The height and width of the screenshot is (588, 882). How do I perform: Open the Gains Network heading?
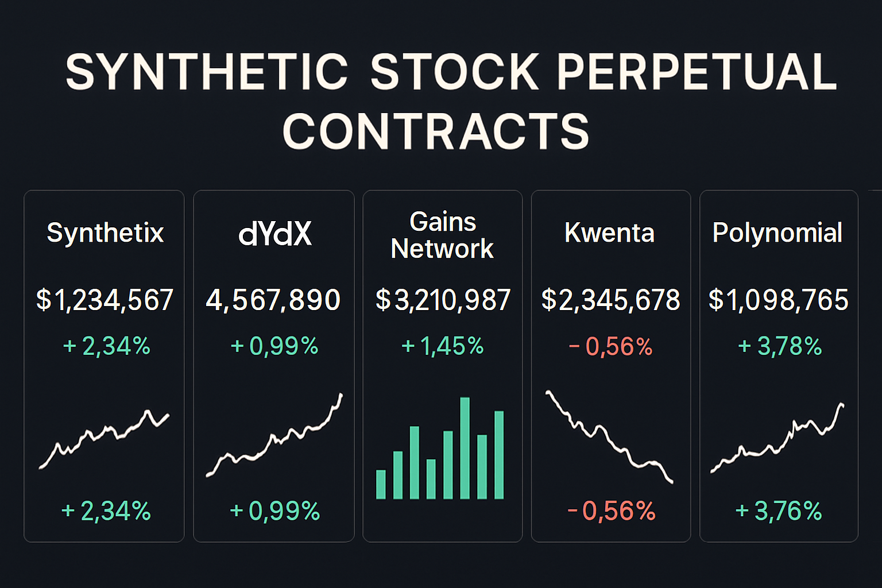tap(442, 235)
